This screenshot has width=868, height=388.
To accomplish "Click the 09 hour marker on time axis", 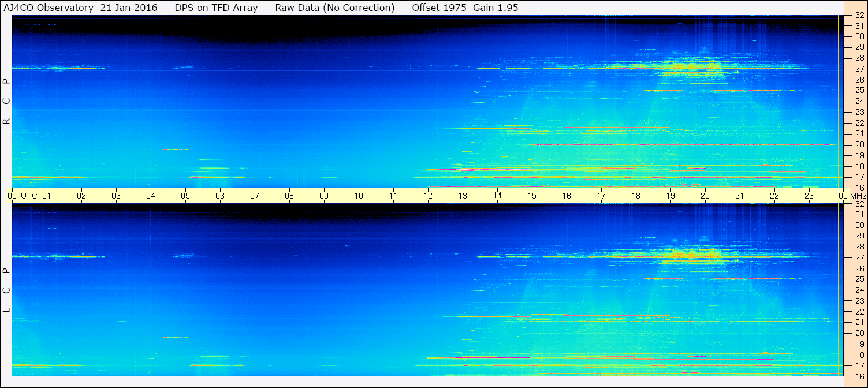I will (x=324, y=196).
